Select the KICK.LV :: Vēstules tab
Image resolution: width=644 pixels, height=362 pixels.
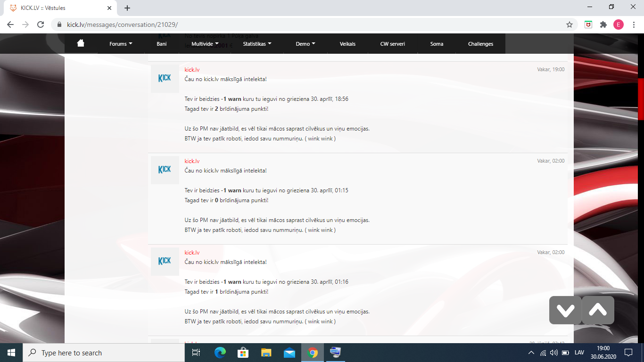(x=60, y=8)
